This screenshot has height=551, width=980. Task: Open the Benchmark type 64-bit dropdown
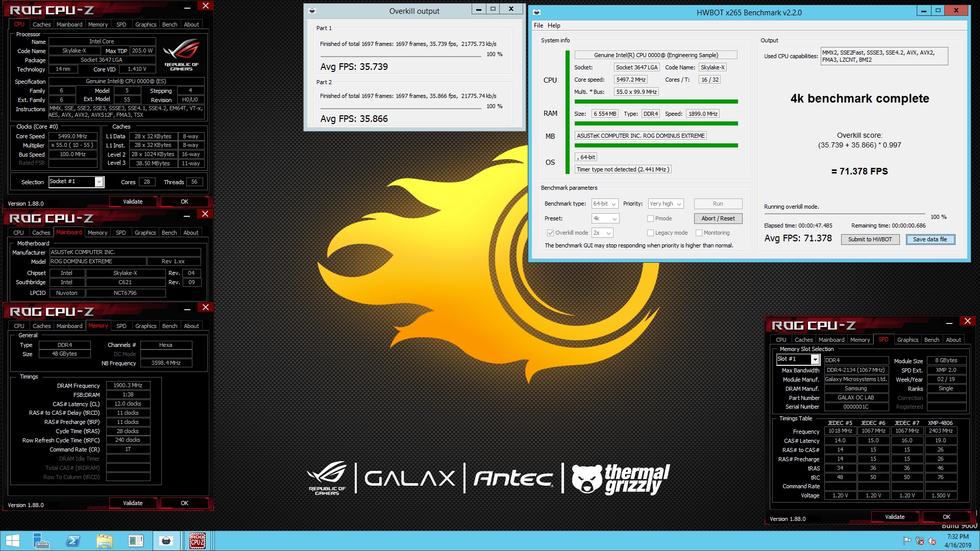pos(605,204)
